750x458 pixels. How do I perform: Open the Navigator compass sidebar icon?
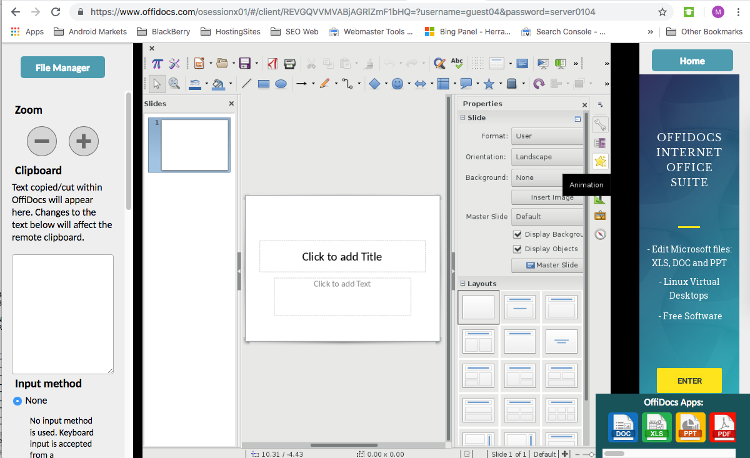point(600,234)
